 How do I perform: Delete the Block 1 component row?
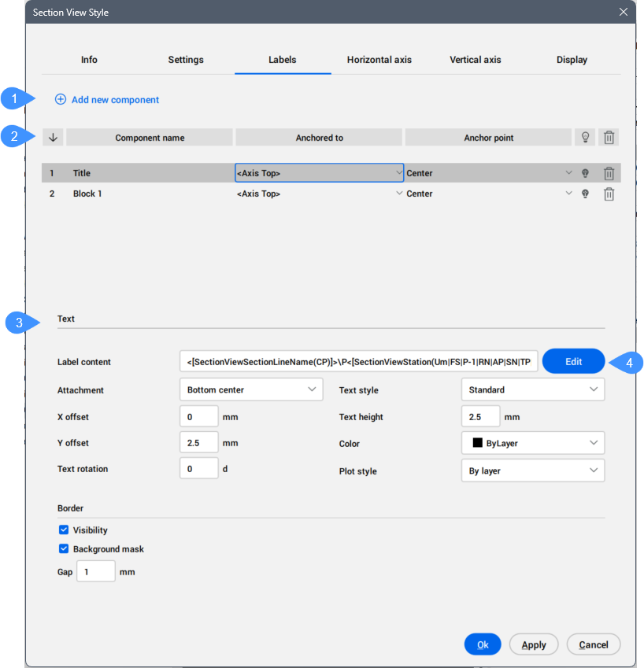click(609, 194)
